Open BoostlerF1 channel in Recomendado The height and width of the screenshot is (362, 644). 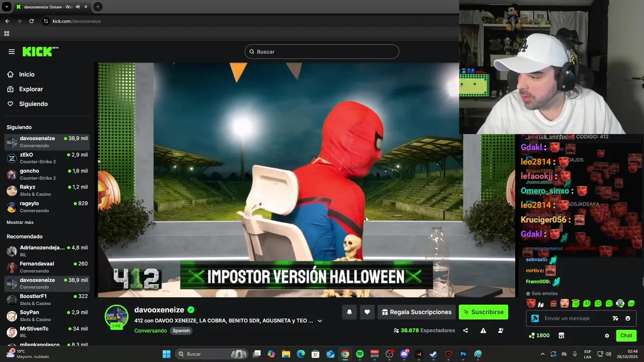[47, 300]
